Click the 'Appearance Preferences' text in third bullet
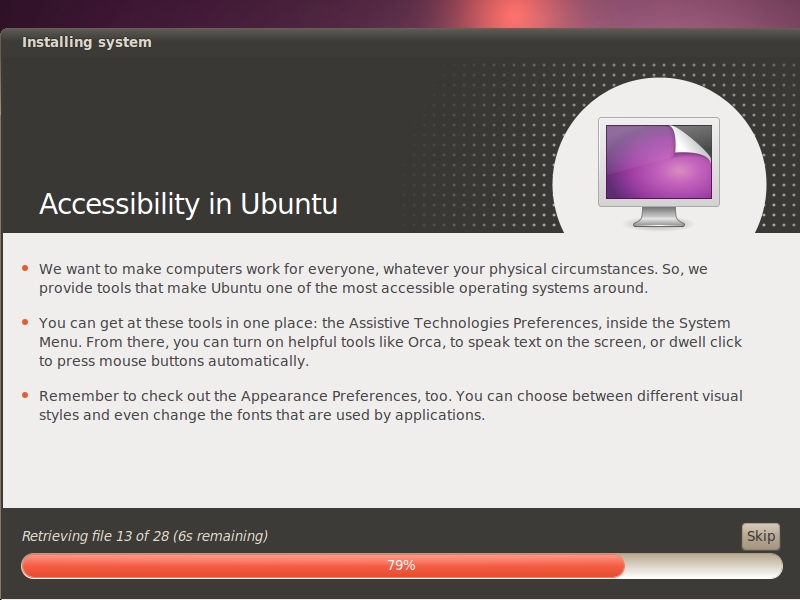800x600 pixels. [330, 396]
